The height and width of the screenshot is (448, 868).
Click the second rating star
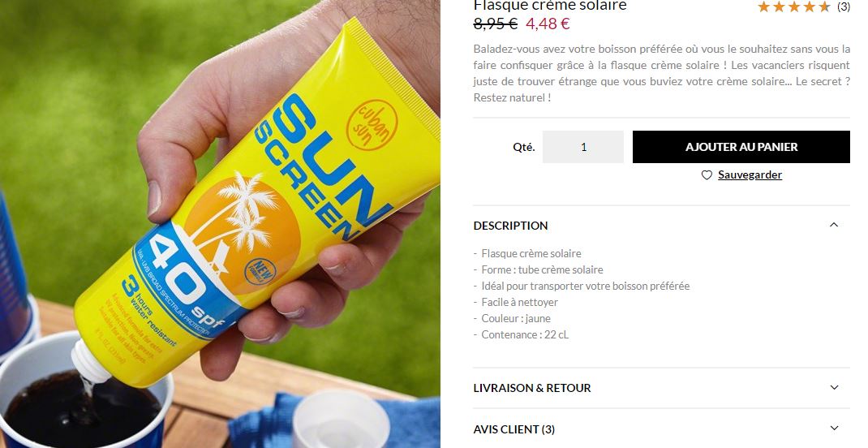click(x=779, y=6)
